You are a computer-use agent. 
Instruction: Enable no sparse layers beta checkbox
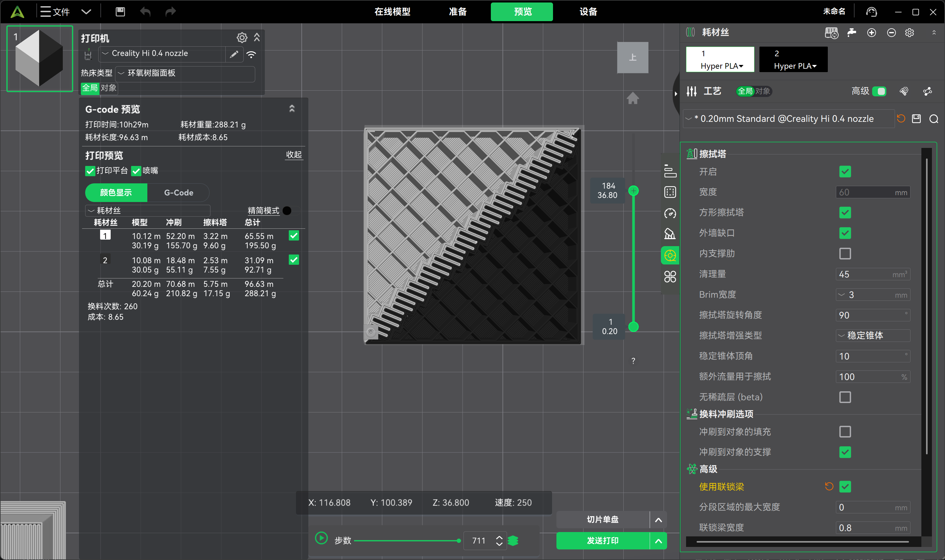[x=845, y=397]
